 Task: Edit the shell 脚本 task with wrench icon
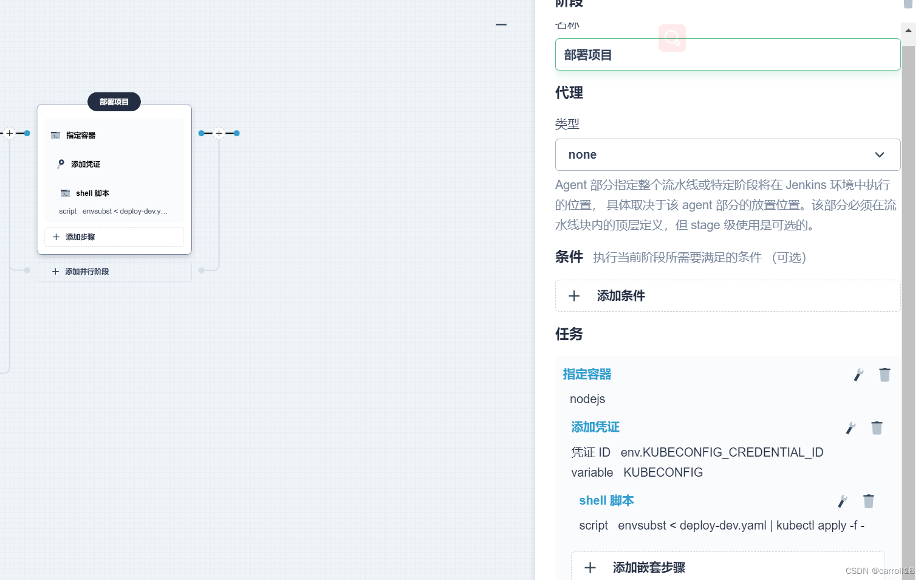843,501
